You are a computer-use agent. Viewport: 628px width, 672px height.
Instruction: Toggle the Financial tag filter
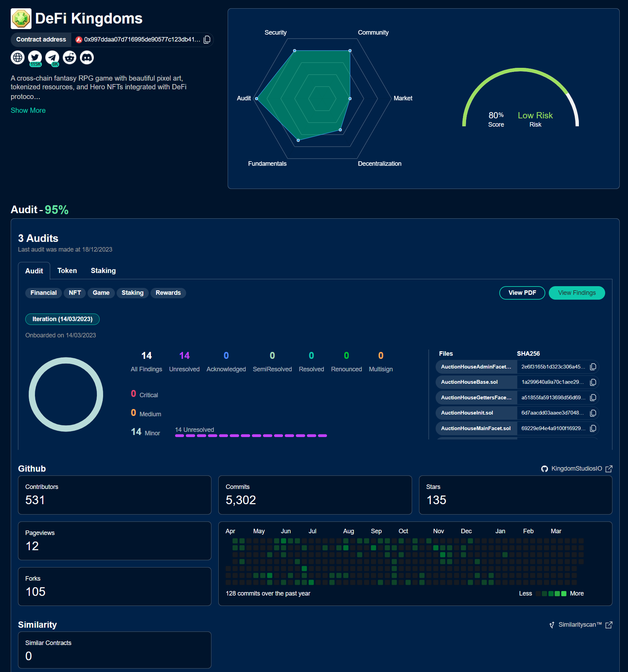(x=43, y=293)
